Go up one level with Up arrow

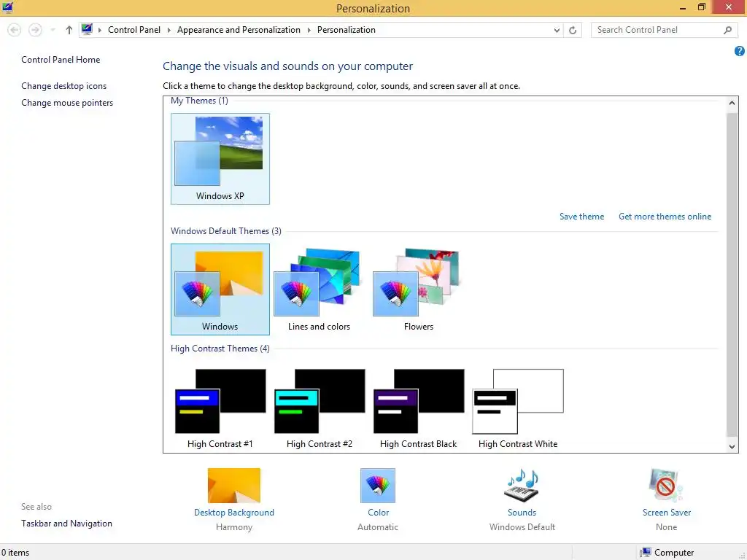(x=69, y=30)
